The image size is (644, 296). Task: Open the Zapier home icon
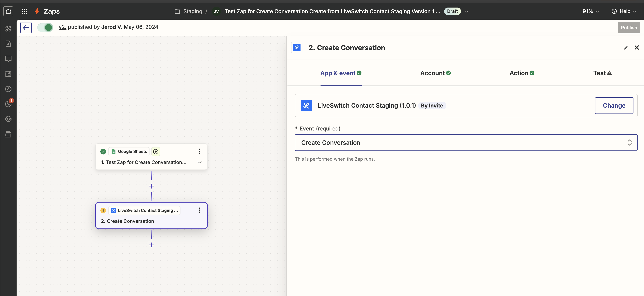point(8,11)
